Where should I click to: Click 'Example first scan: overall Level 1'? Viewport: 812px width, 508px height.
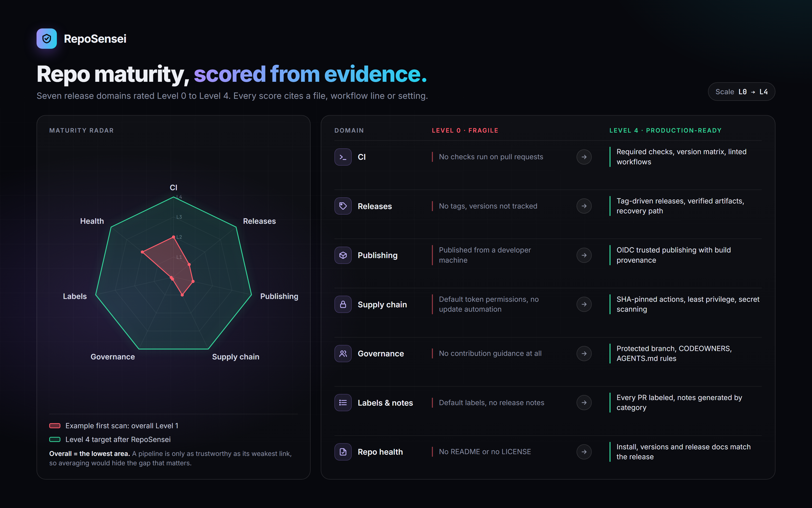(122, 426)
